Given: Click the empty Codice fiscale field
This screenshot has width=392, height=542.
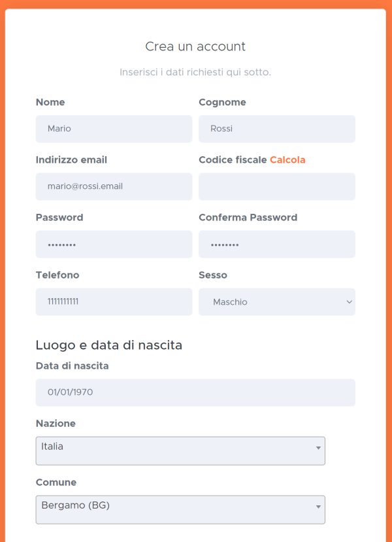Looking at the screenshot, I should [277, 186].
